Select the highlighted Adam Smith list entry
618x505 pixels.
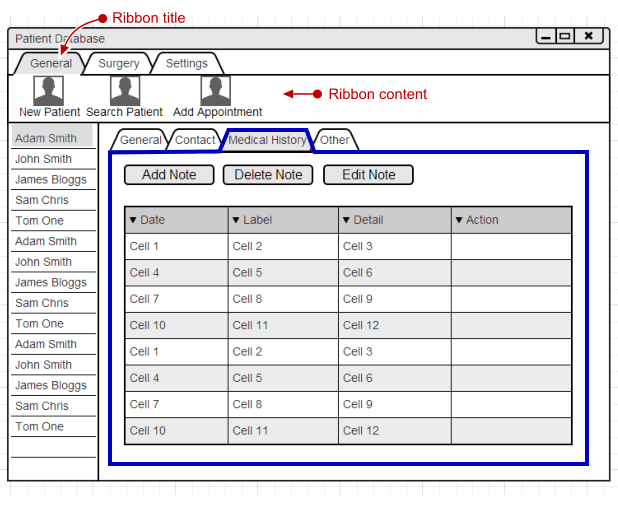(52, 136)
